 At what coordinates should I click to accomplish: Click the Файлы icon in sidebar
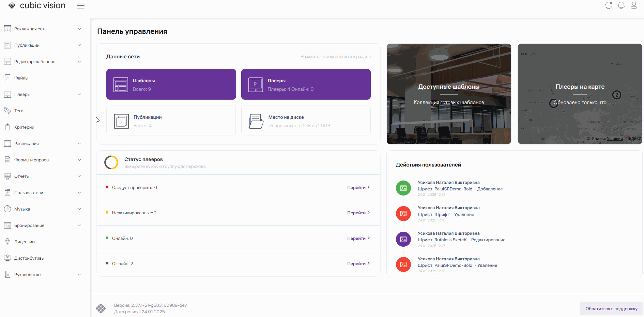[x=7, y=78]
